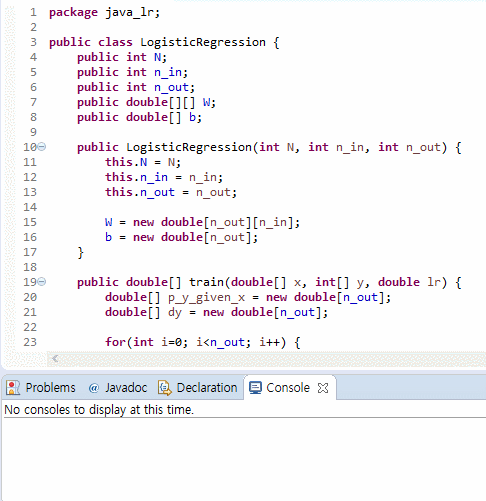The image size is (486, 501).
Task: Click 'b = new double[n_out];' line
Action: click(181, 237)
